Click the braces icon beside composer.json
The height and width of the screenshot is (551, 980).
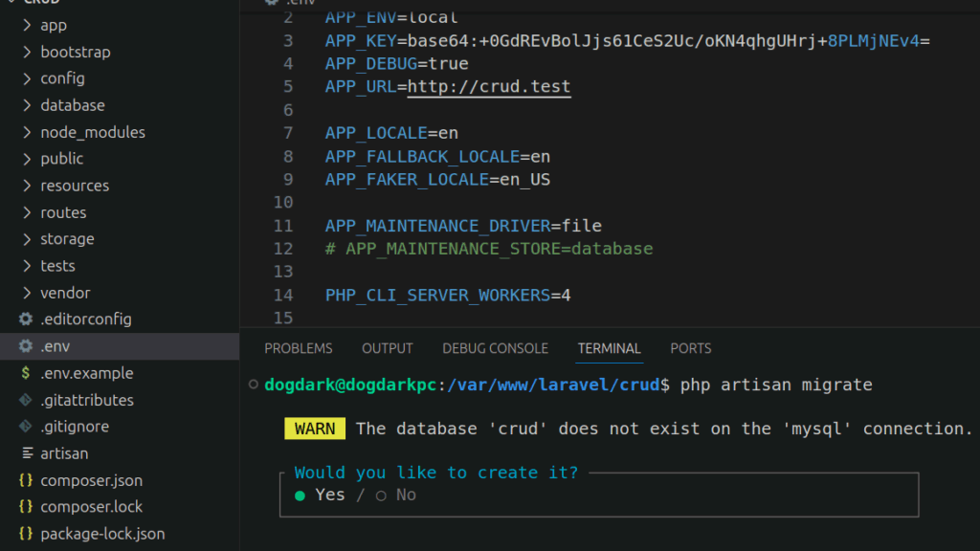[26, 480]
